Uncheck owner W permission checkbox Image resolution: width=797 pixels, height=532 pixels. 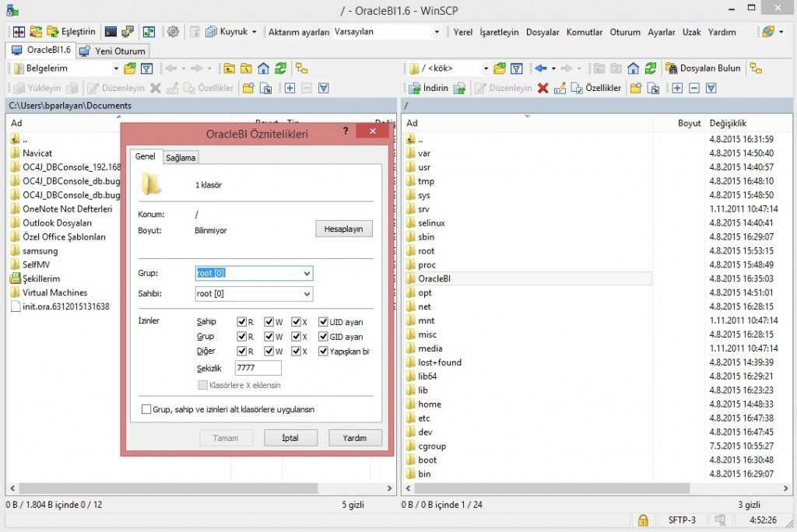269,322
